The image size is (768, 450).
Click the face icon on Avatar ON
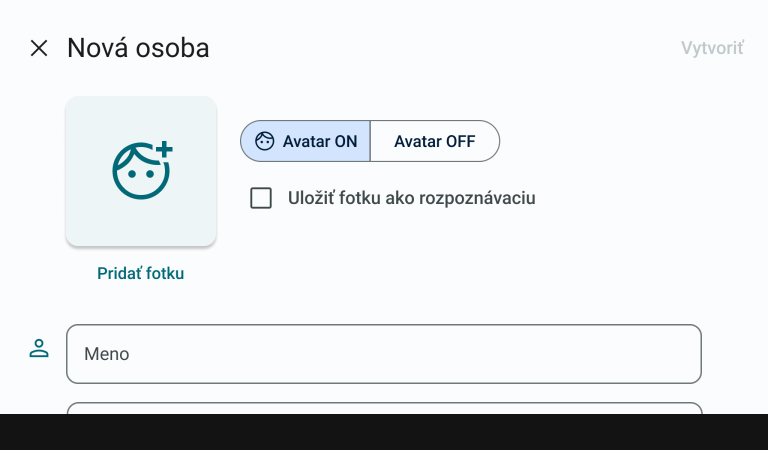coord(264,141)
